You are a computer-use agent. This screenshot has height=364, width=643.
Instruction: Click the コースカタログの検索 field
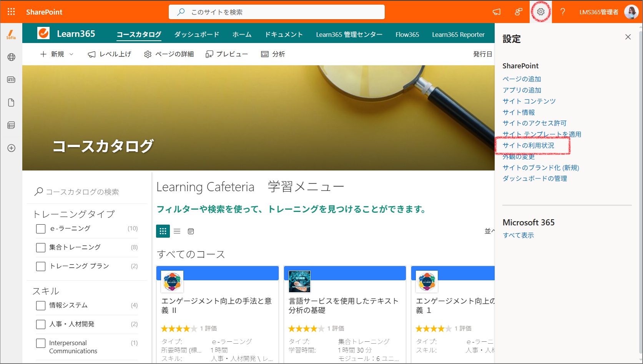pyautogui.click(x=87, y=192)
